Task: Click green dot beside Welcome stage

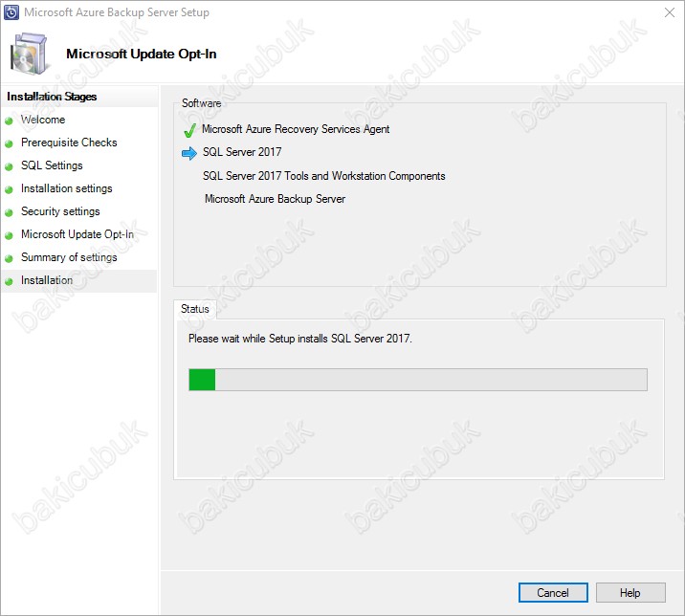Action: point(9,121)
